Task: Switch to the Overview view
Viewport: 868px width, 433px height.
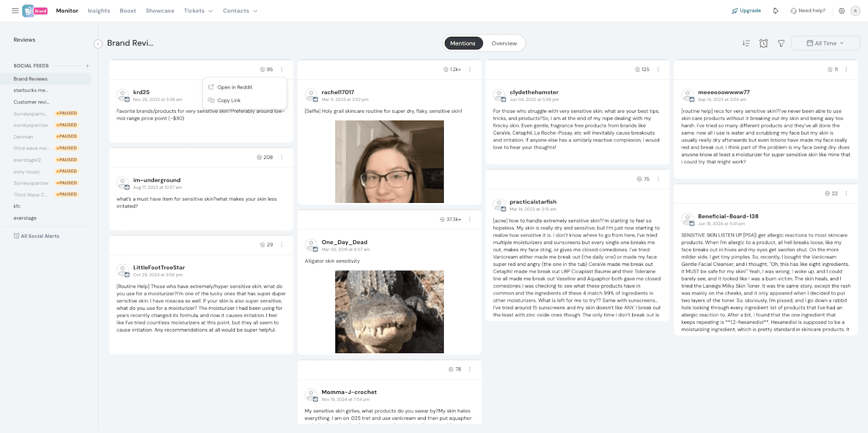Action: [x=504, y=43]
